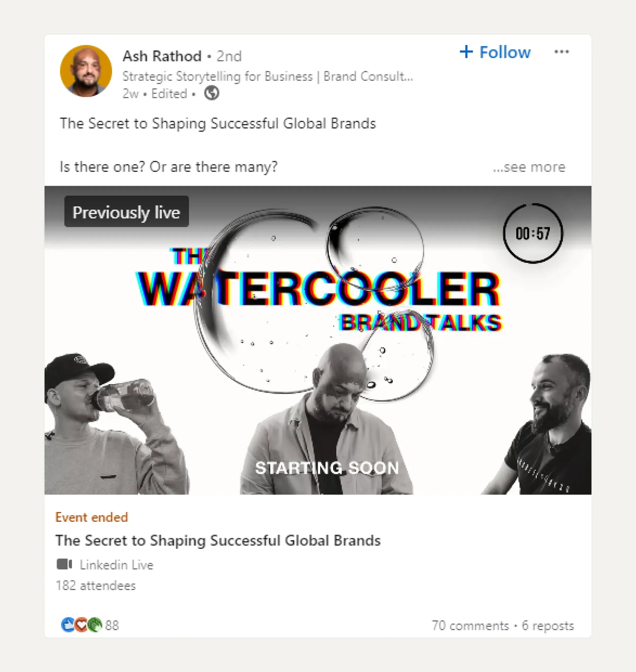This screenshot has height=672, width=636.
Task: Click the globe public visibility icon
Action: 212,94
